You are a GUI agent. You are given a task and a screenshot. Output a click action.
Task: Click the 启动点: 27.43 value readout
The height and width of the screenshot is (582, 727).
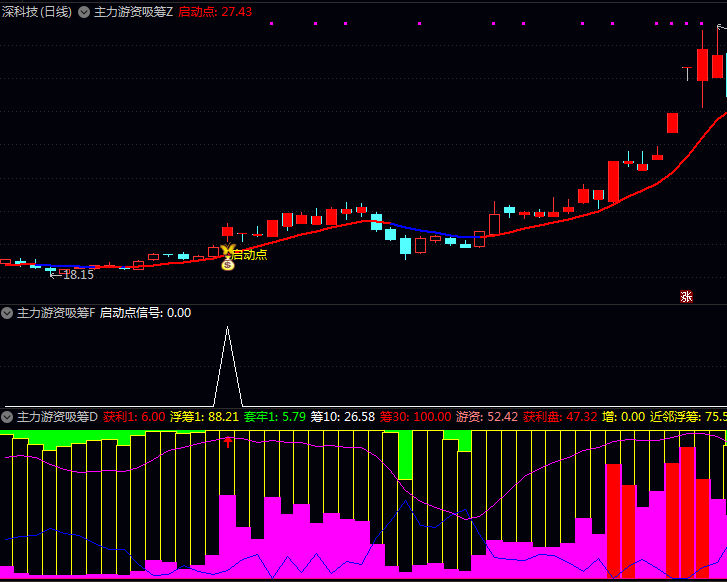(x=215, y=11)
